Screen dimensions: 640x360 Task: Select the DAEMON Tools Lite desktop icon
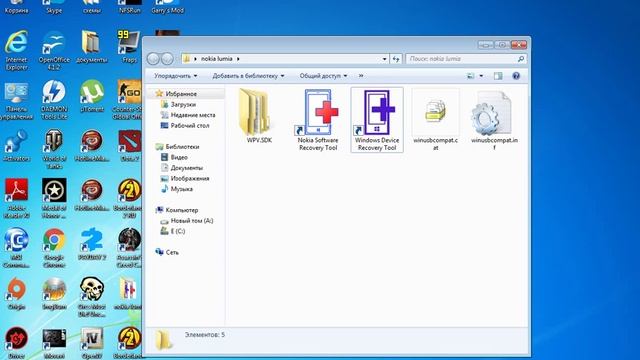(54, 100)
